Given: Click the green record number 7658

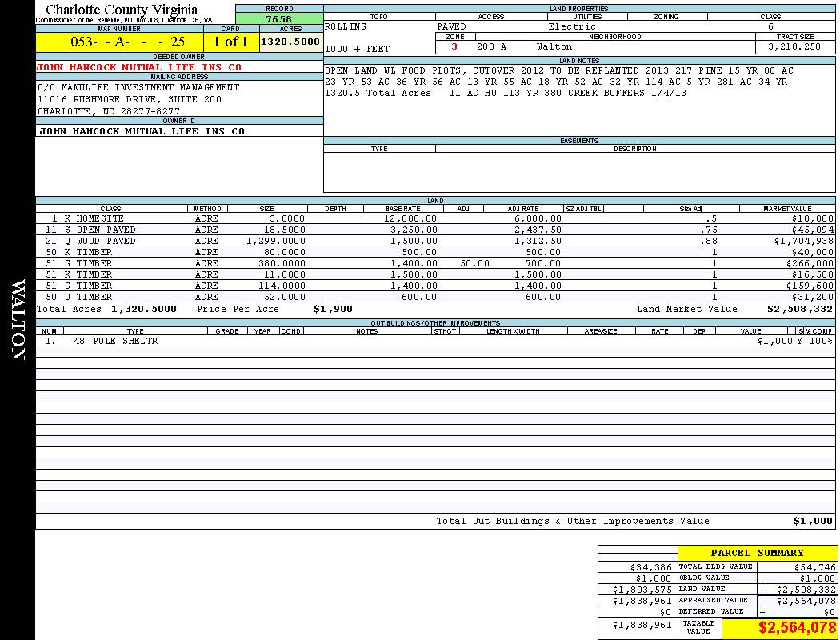Looking at the screenshot, I should point(279,18).
